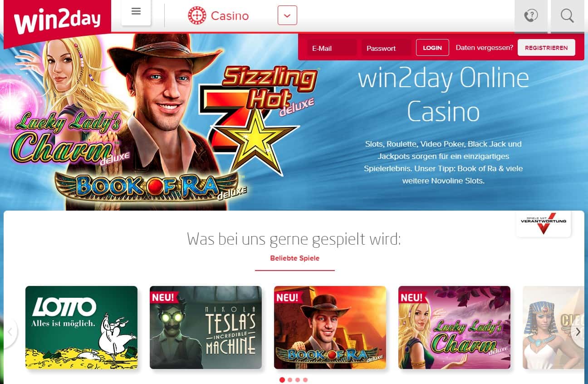The image size is (588, 384).
Task: Open the Daten vergessen? link
Action: click(x=485, y=48)
